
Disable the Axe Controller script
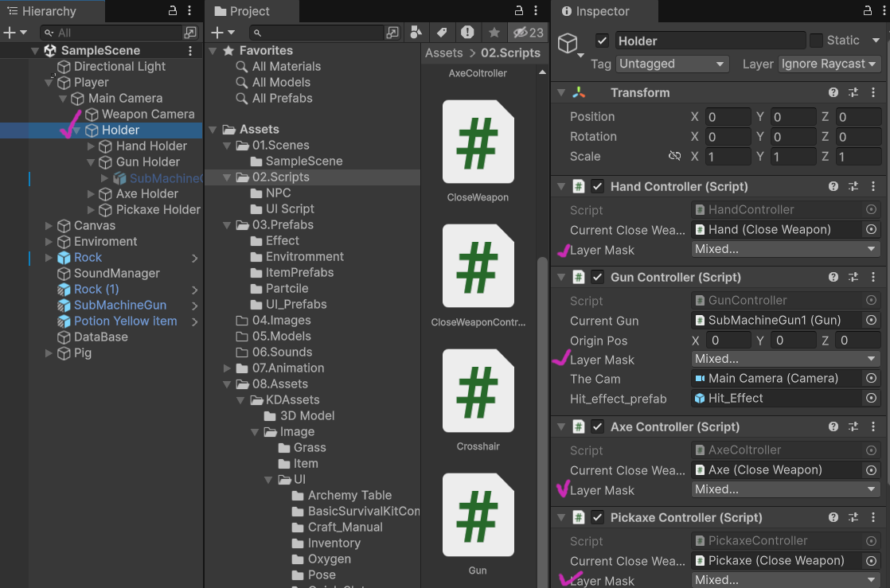click(x=597, y=426)
